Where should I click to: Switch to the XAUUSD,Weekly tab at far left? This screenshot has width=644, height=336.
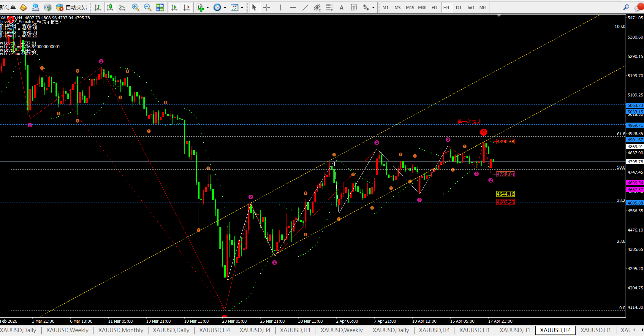point(67,330)
